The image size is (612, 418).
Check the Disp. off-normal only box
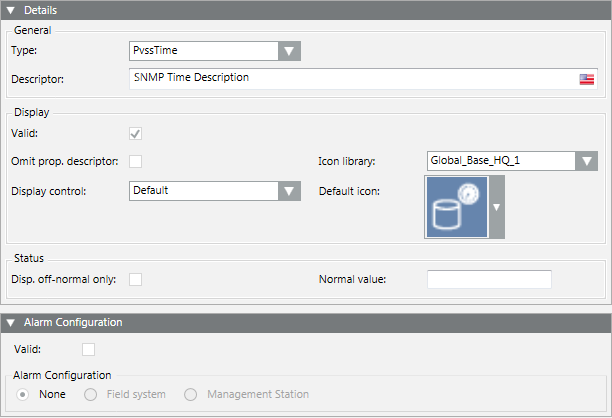[135, 279]
